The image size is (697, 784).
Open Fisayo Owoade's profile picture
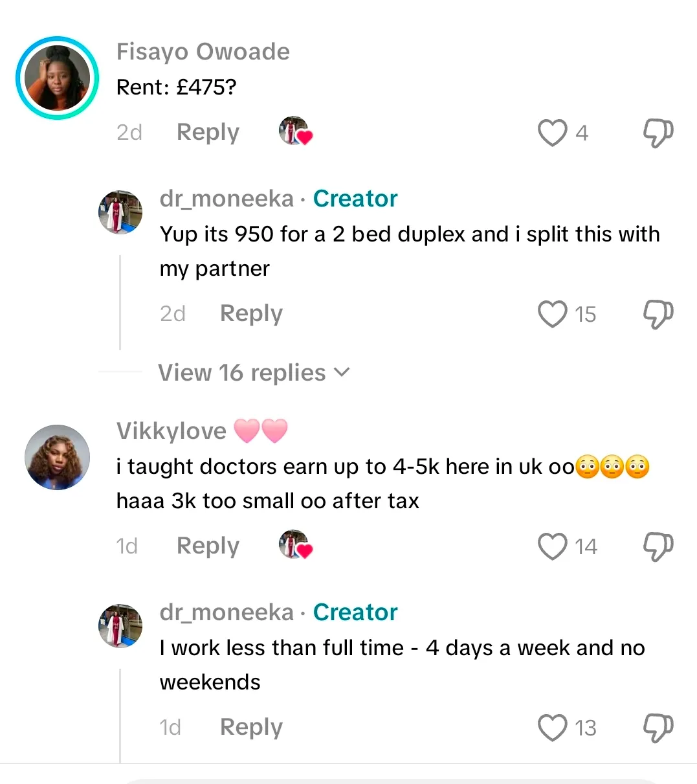click(x=57, y=78)
